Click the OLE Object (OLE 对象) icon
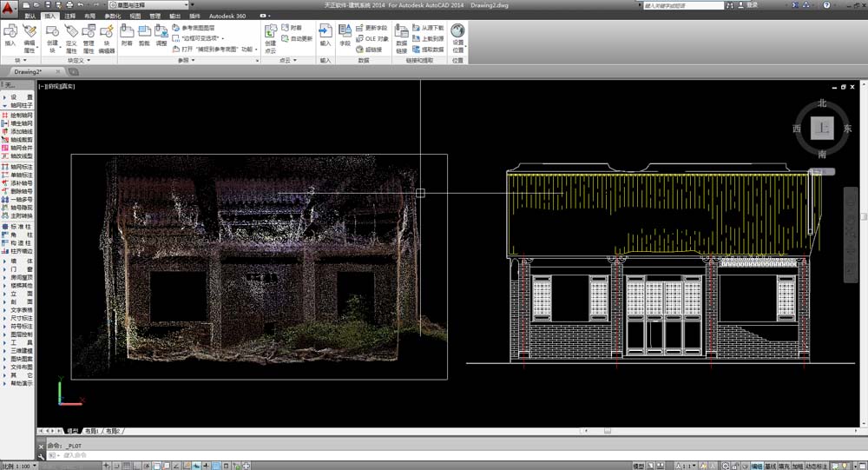The image size is (868, 470). (372, 39)
